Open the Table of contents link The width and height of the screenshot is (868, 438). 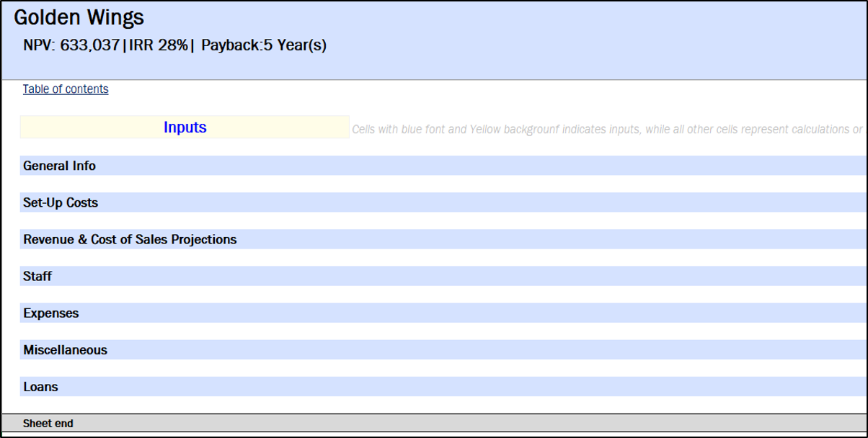pos(66,89)
